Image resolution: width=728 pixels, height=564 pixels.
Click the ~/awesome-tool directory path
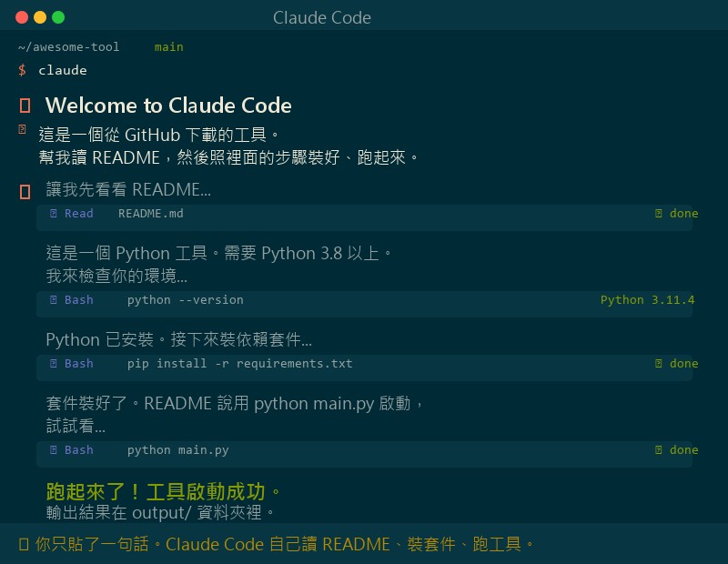coord(69,47)
